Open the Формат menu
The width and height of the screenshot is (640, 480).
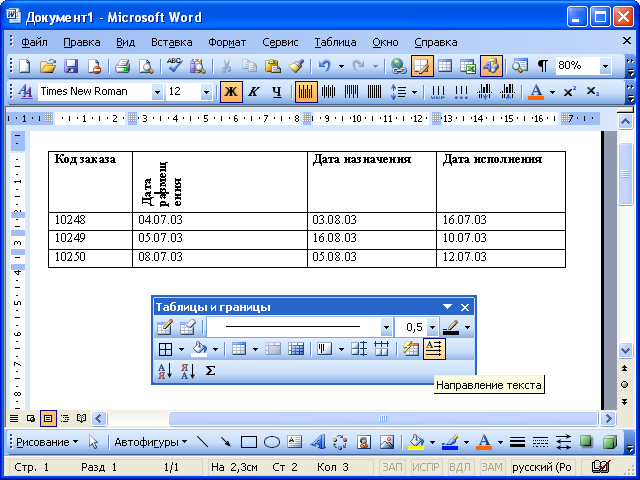pos(227,42)
